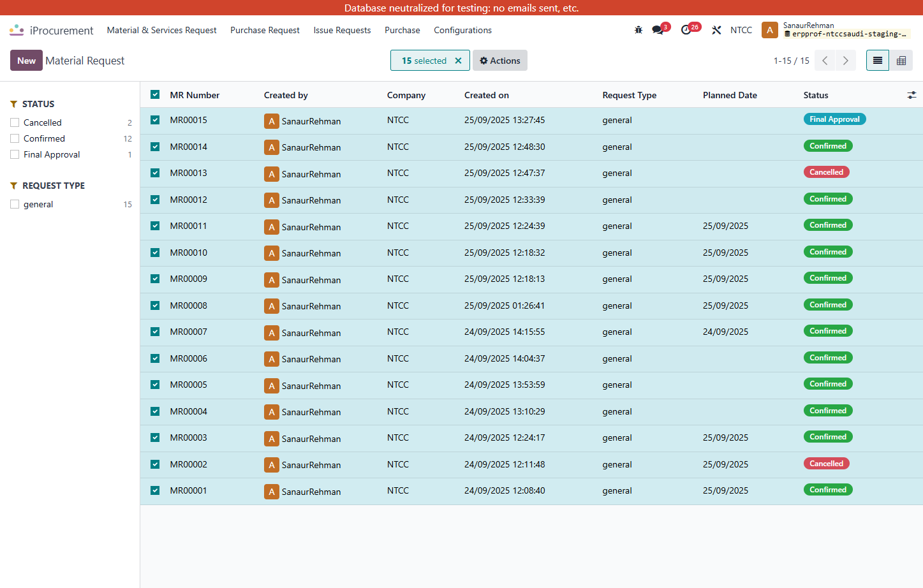Viewport: 923px width, 588px height.
Task: Open the Purchase Request menu
Action: tap(265, 30)
